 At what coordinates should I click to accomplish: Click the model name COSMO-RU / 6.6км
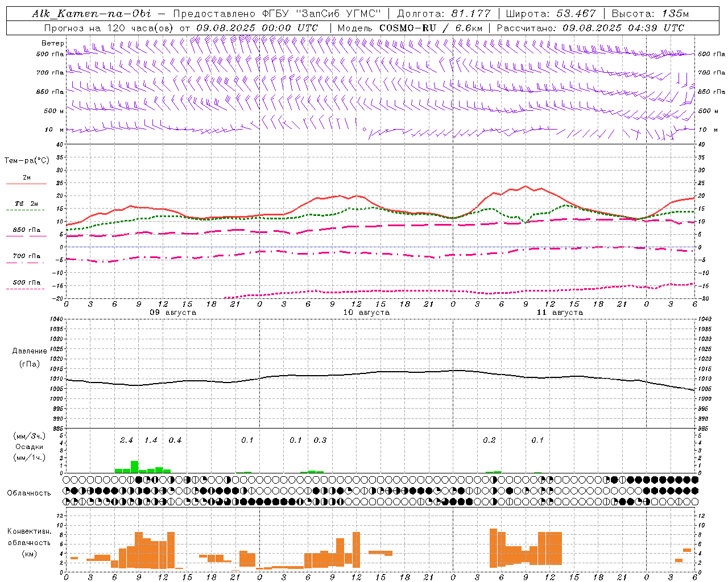click(x=431, y=28)
